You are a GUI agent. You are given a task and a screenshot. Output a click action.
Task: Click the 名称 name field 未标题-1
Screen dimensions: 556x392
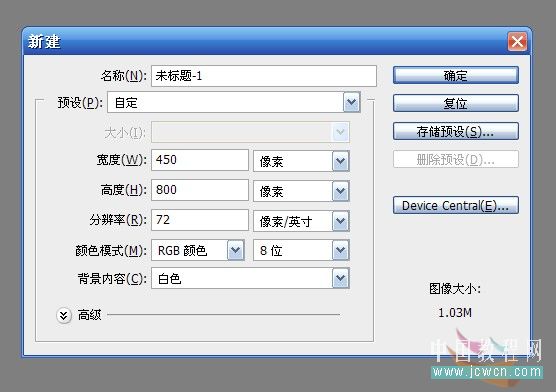pyautogui.click(x=264, y=76)
